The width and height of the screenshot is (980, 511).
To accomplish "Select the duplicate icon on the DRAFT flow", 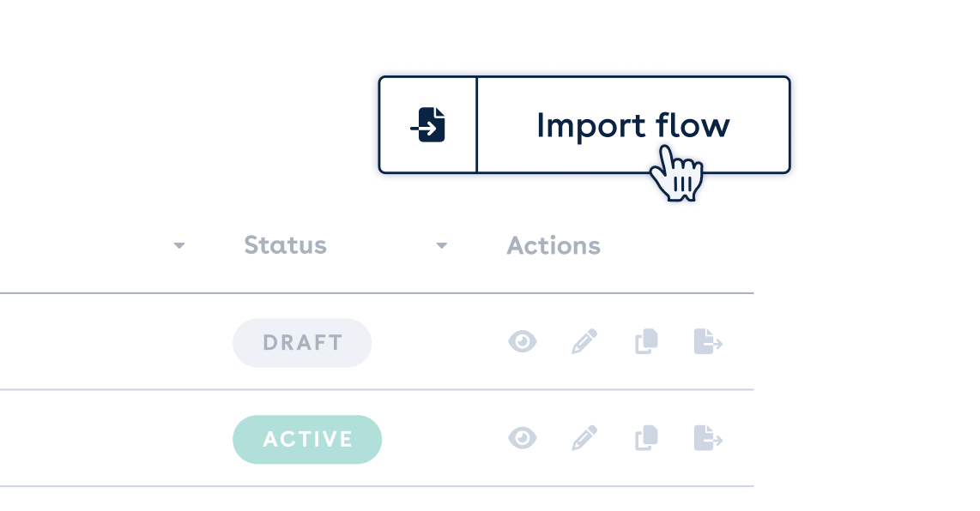I will [646, 341].
